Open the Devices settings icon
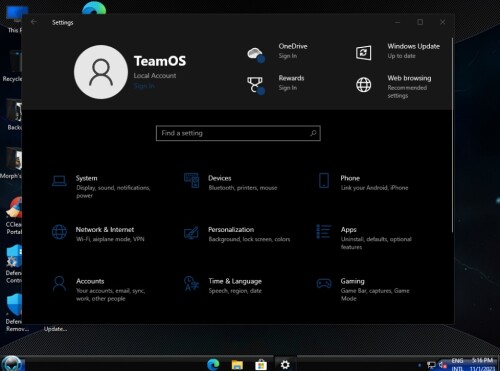 coord(192,181)
